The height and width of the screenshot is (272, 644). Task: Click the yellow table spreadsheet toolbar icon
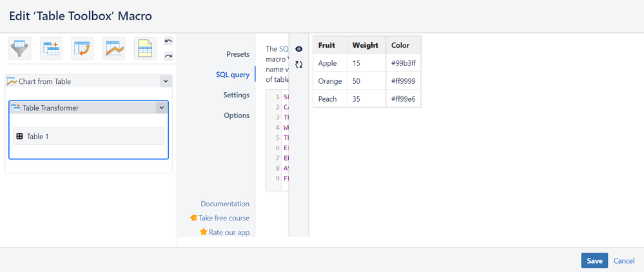click(146, 49)
